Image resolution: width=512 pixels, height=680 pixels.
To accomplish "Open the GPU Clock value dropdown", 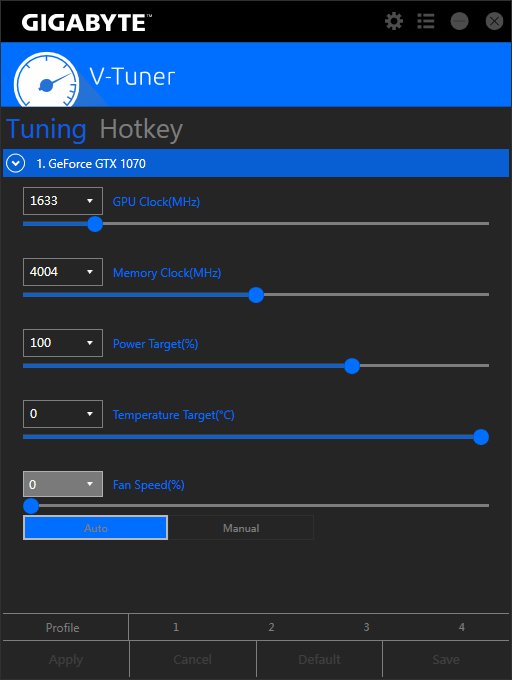I will pos(63,201).
